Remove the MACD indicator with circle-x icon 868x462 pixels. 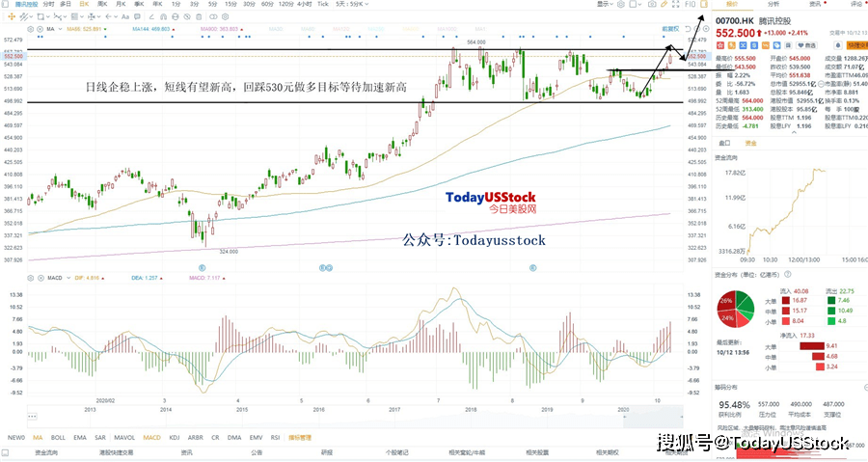pyautogui.click(x=41, y=278)
